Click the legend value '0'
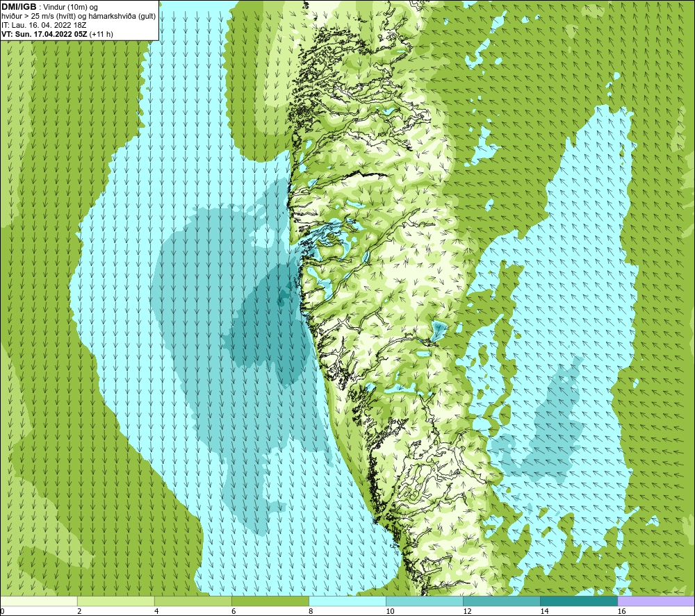The image size is (695, 616). [x=3, y=612]
